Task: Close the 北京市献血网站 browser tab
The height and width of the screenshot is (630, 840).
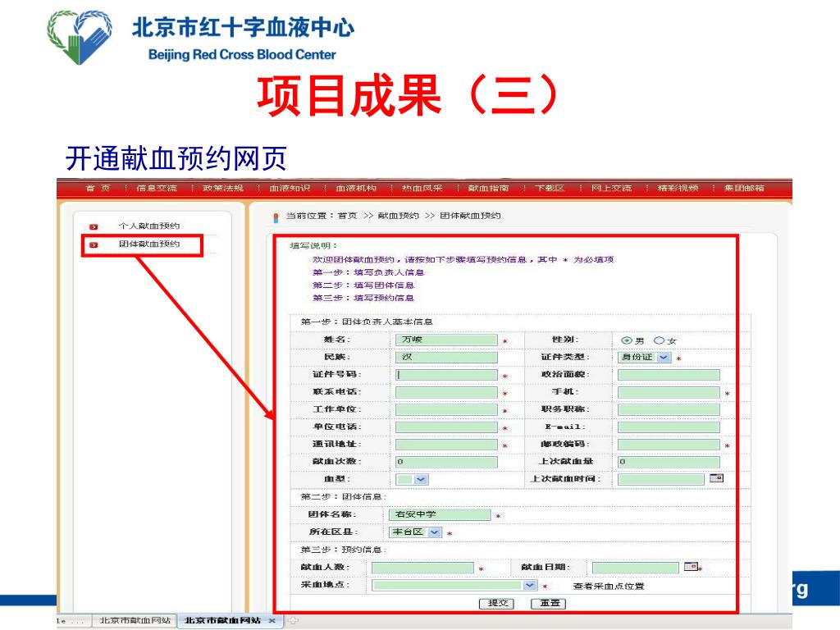Action: point(272,620)
